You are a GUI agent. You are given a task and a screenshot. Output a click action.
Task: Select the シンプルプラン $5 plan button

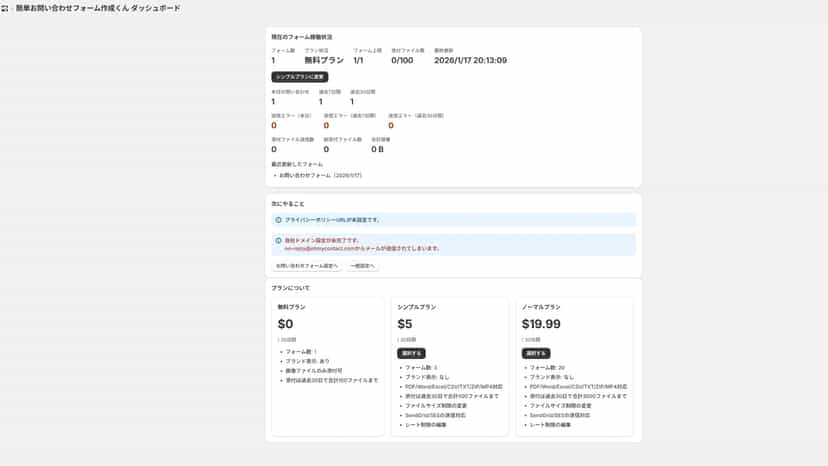pos(411,353)
